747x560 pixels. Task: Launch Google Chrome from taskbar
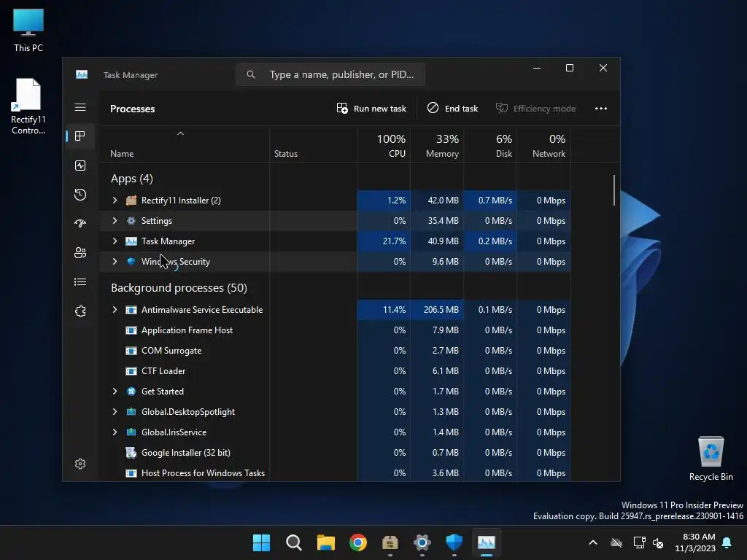(x=357, y=542)
